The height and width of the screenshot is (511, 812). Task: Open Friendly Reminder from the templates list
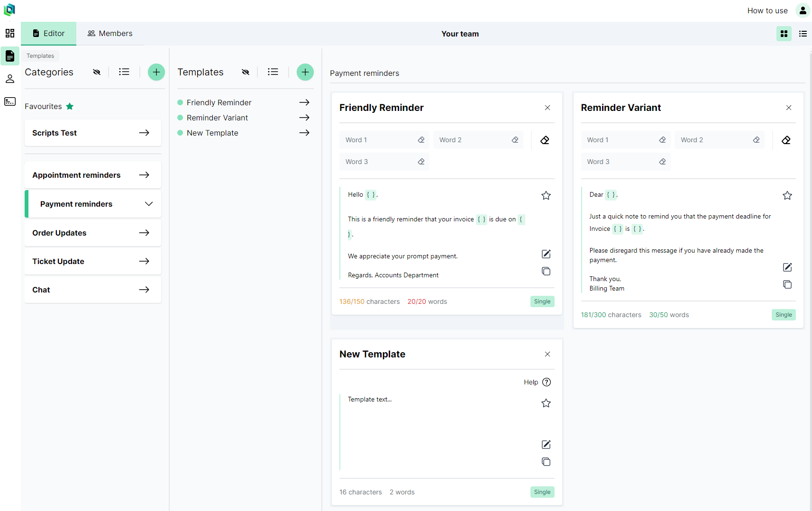click(x=244, y=102)
